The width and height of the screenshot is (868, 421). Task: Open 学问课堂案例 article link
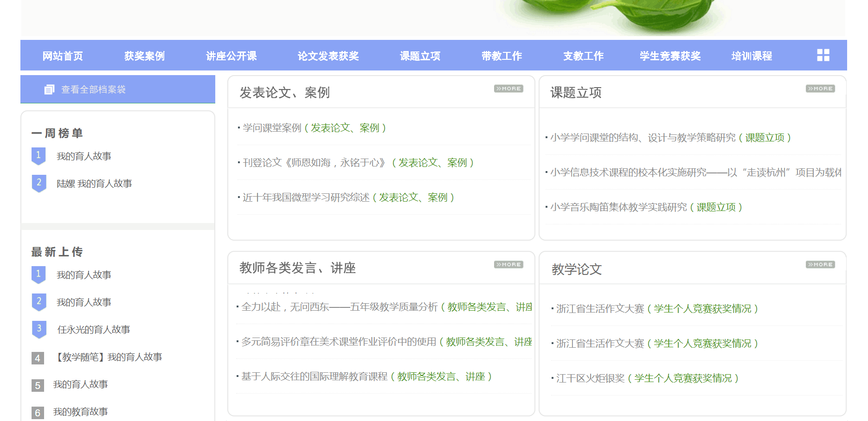272,128
